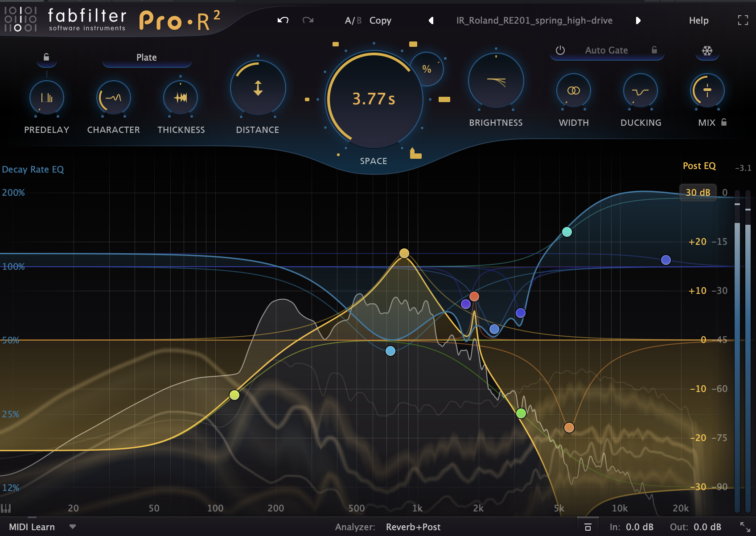This screenshot has height=536, width=756.
Task: Click the Mix knob
Action: click(707, 91)
